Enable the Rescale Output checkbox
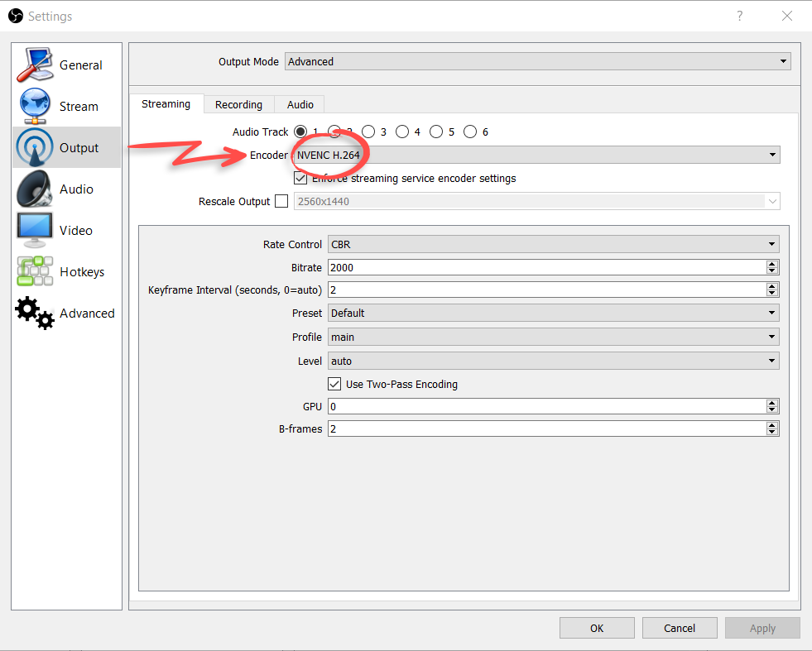 pos(281,201)
